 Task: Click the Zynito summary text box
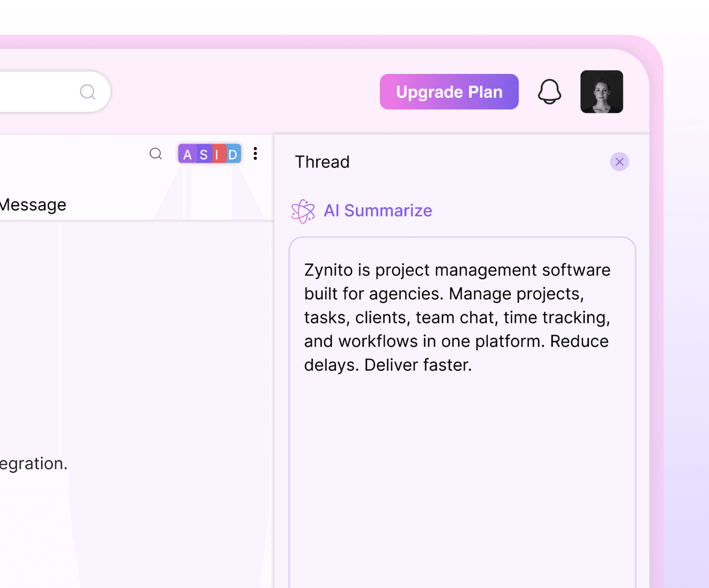462,412
